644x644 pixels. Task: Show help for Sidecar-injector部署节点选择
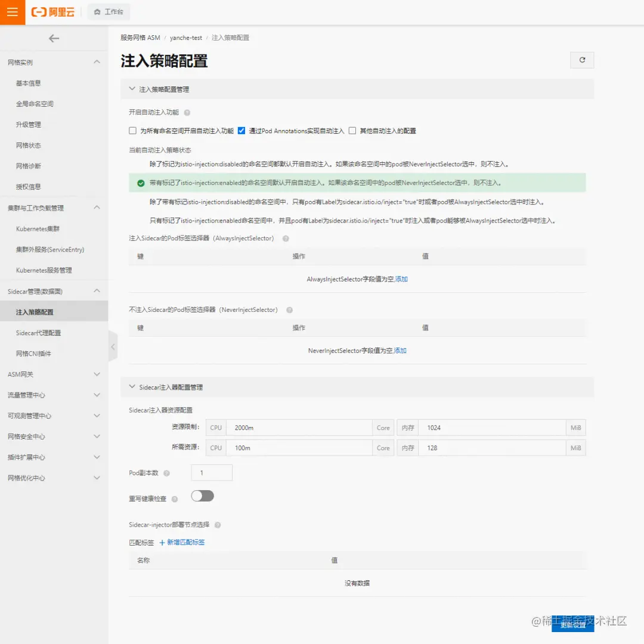pos(218,525)
